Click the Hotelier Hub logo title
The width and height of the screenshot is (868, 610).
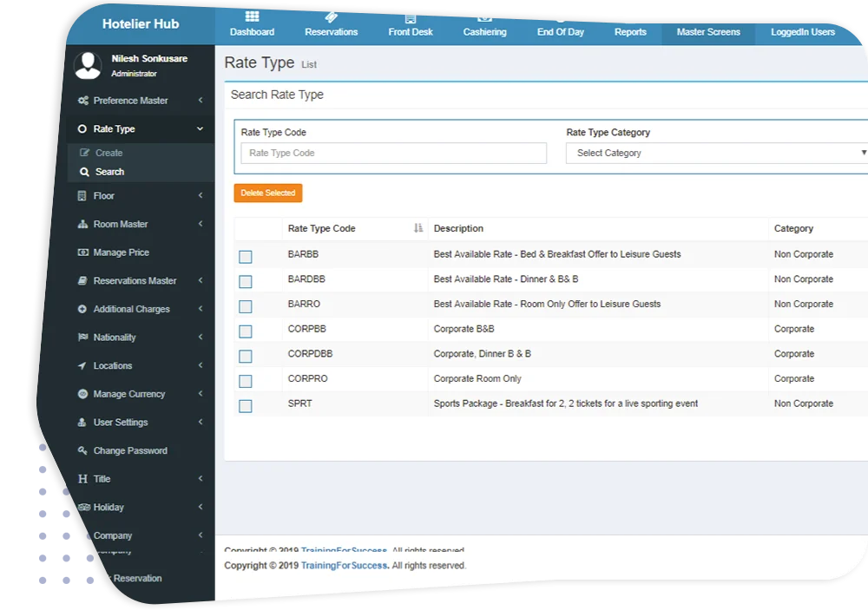141,23
